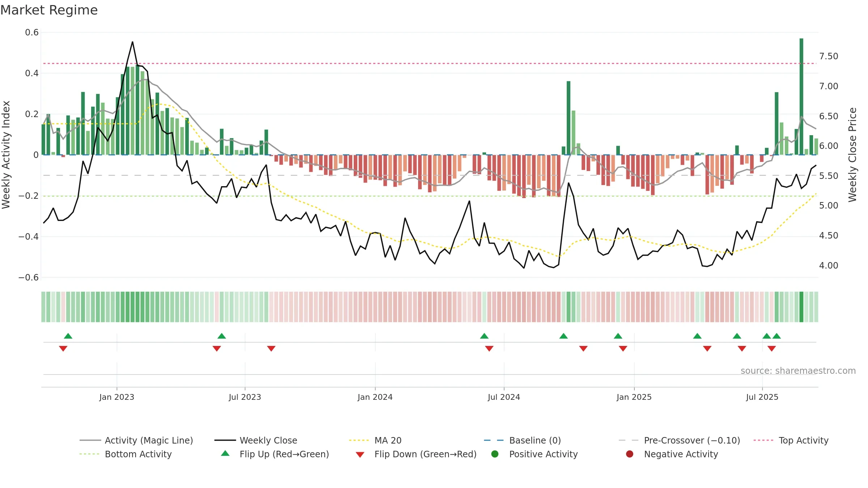Screen dimensions: 868x488
Task: Click the weekly close price peak in early 2023
Action: pyautogui.click(x=132, y=42)
